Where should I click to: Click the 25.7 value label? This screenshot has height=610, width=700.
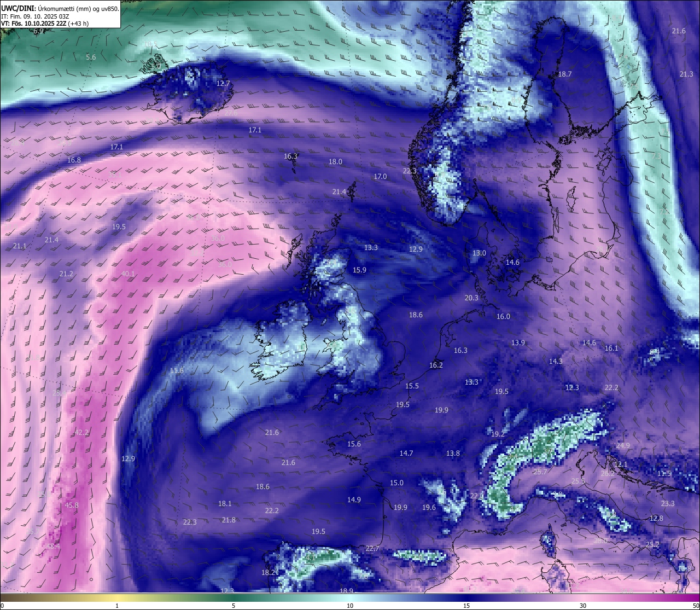tap(540, 472)
